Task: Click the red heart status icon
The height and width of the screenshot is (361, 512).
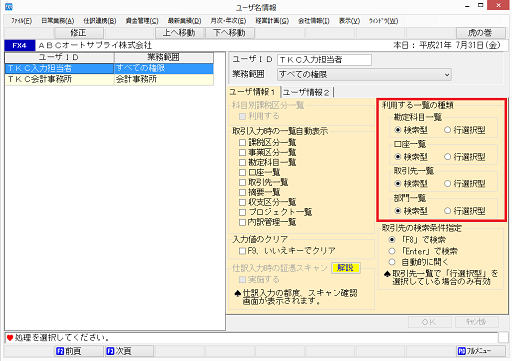Action: click(10, 338)
